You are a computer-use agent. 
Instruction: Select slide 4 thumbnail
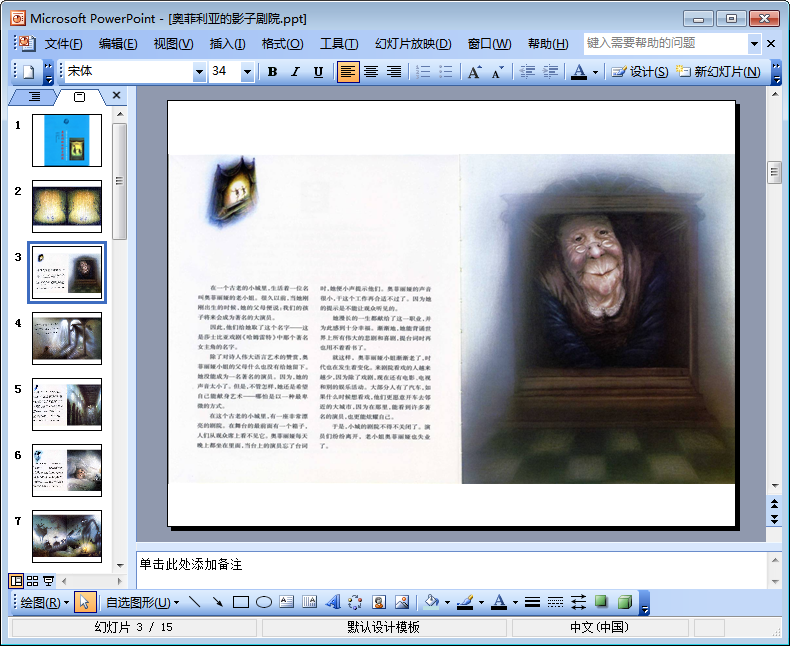pyautogui.click(x=67, y=338)
